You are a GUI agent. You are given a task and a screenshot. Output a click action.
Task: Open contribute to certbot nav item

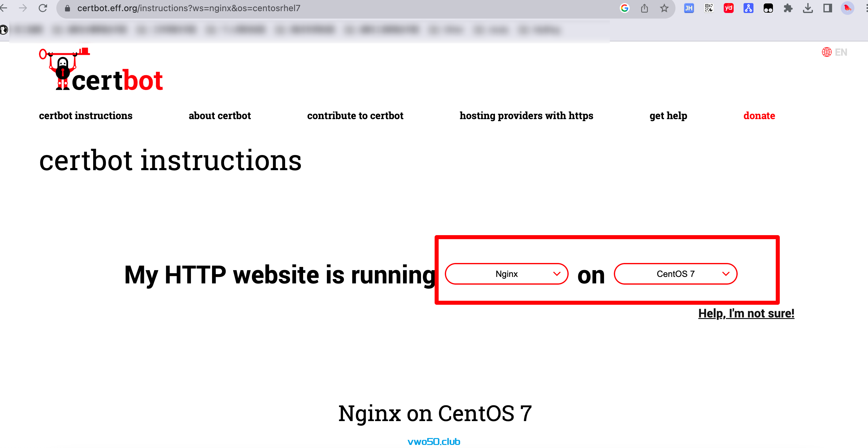tap(355, 115)
